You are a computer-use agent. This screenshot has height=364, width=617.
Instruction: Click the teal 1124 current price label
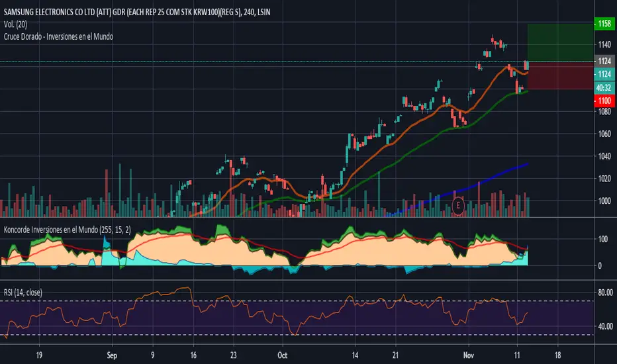coord(604,74)
